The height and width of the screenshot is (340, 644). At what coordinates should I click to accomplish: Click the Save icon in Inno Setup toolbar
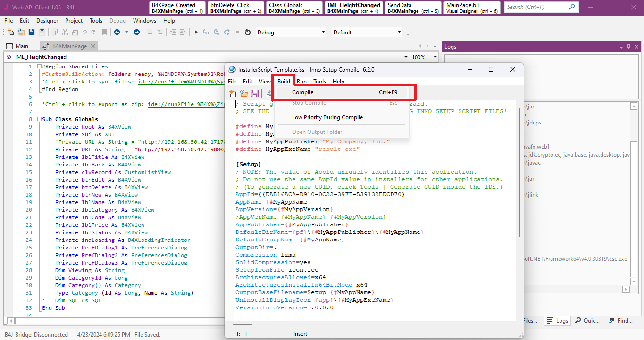pyautogui.click(x=255, y=93)
